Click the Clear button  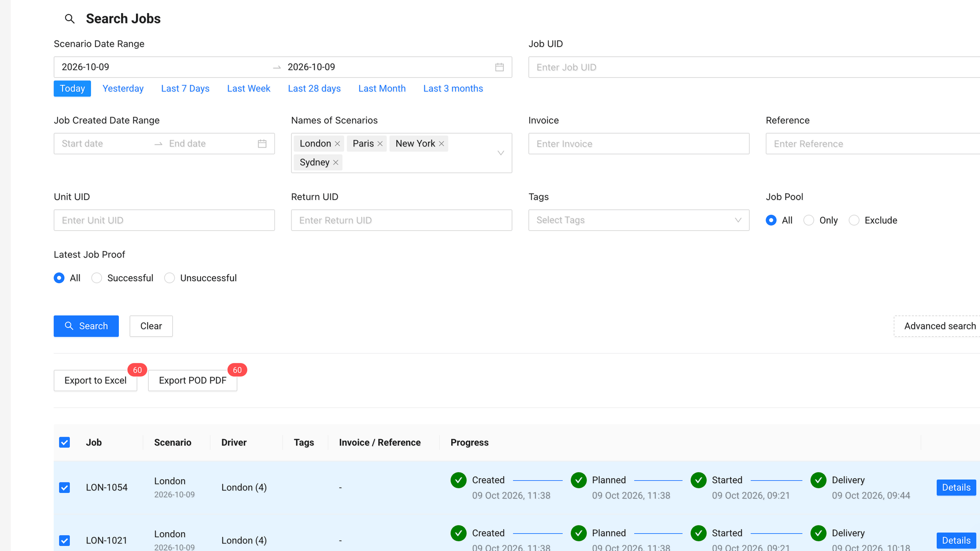(x=151, y=326)
